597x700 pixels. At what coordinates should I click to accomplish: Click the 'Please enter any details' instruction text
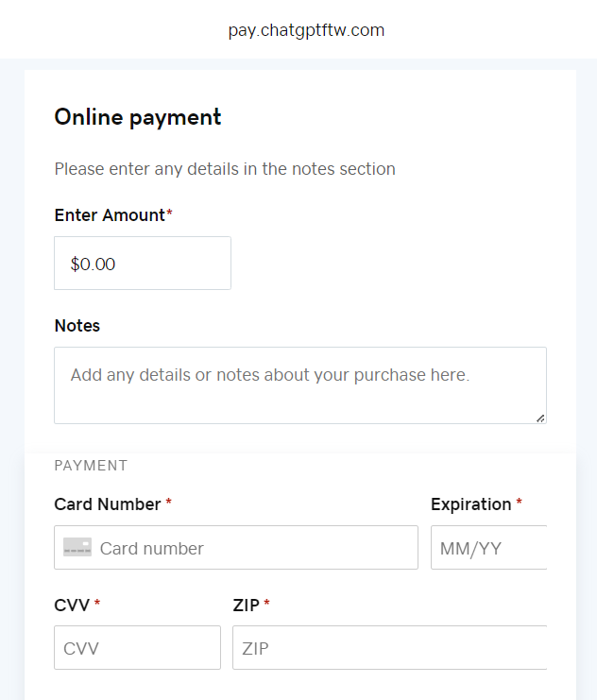(225, 169)
